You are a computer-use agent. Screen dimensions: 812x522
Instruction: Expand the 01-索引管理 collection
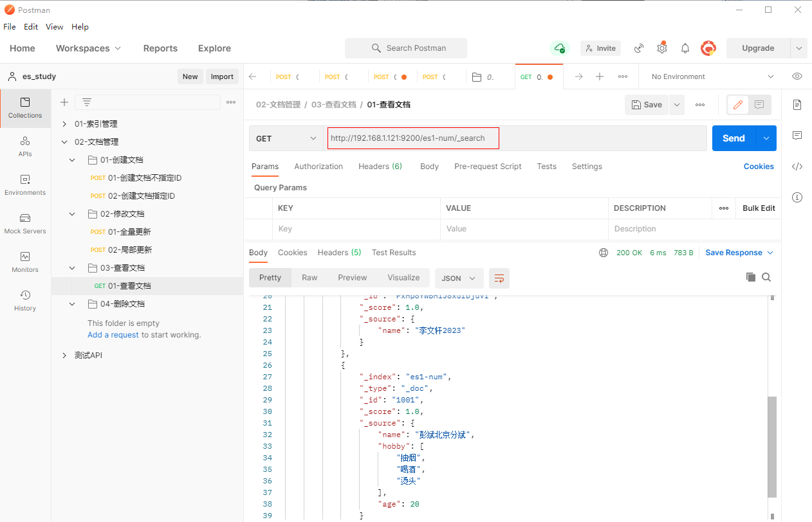tap(64, 124)
